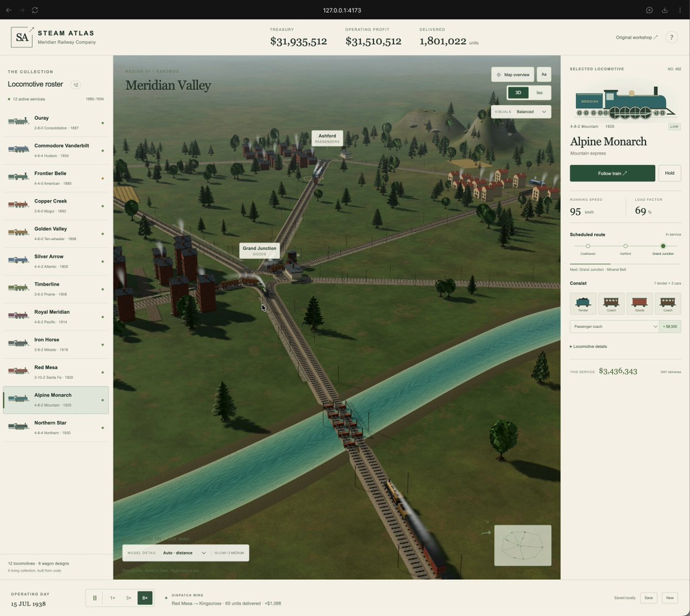Select Royal Meridian in the roster
The height and width of the screenshot is (616, 690).
tap(56, 316)
